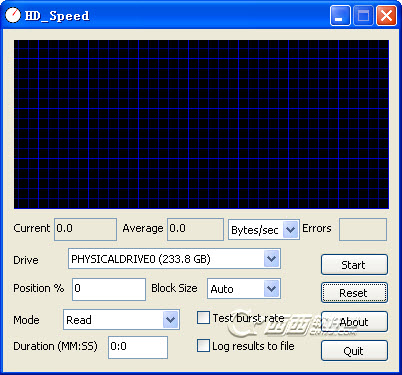Focus the Position % input field
This screenshot has height=375, width=402.
(109, 289)
